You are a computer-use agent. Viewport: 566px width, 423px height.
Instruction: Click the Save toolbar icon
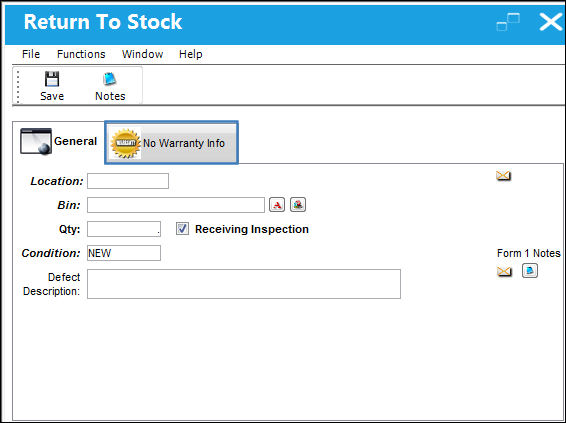tap(52, 86)
